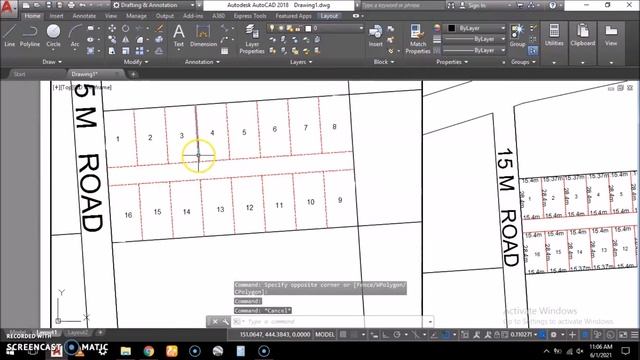Expand the Annotation panel
Screen dimensions: 640x360
tap(202, 62)
